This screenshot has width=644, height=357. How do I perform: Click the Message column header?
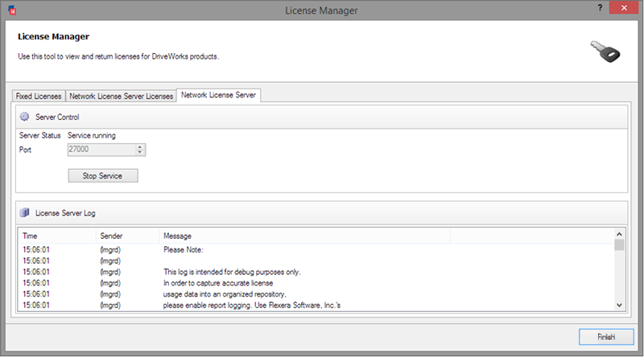(304, 236)
